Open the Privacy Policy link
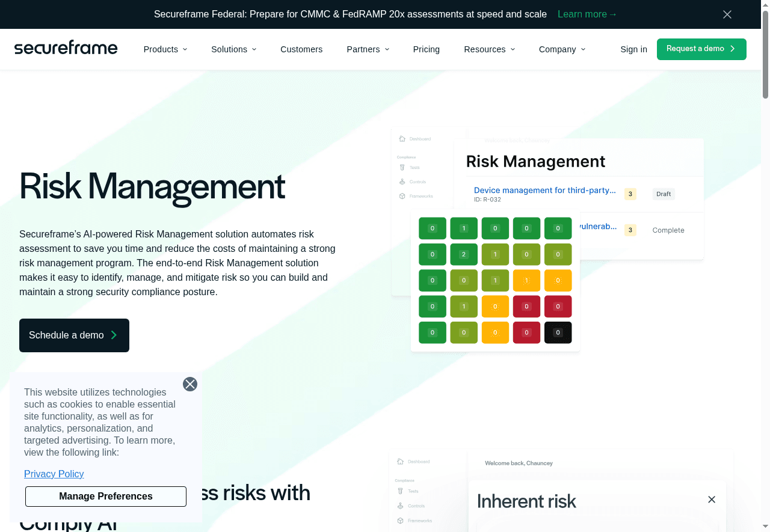Screen dimensions: 770x532 click(x=54, y=474)
